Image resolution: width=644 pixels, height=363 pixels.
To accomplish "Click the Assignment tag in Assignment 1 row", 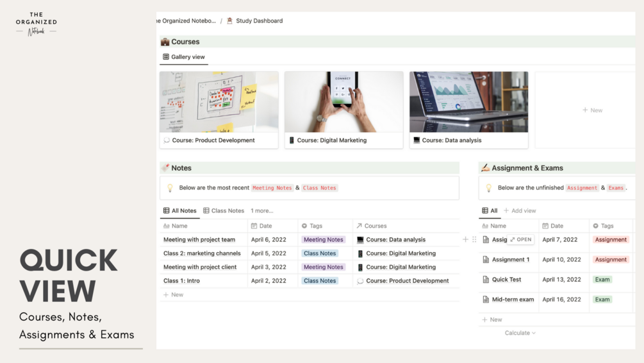I will [x=611, y=259].
